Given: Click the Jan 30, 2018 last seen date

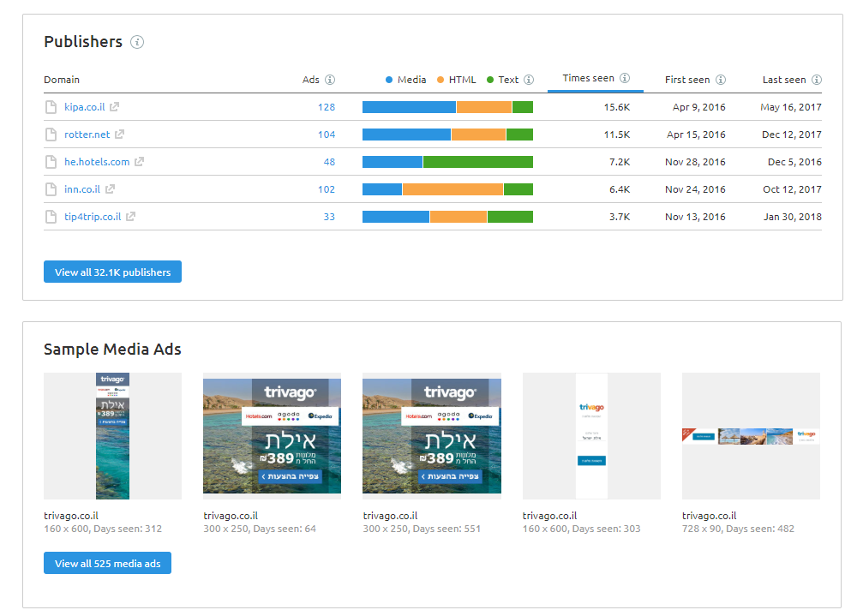Looking at the screenshot, I should [x=793, y=218].
